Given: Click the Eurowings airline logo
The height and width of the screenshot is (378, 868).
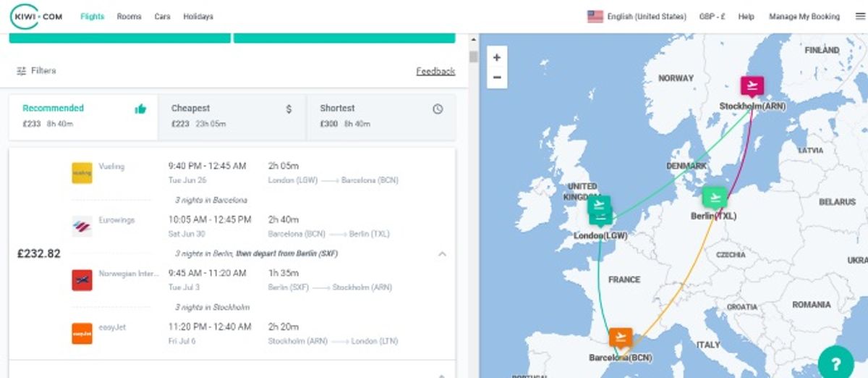Looking at the screenshot, I should [82, 227].
